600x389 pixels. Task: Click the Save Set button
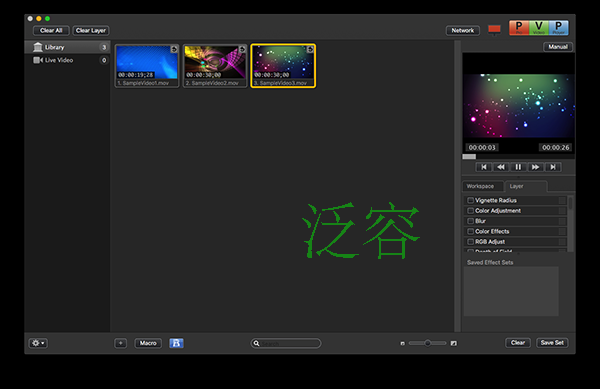tap(552, 343)
